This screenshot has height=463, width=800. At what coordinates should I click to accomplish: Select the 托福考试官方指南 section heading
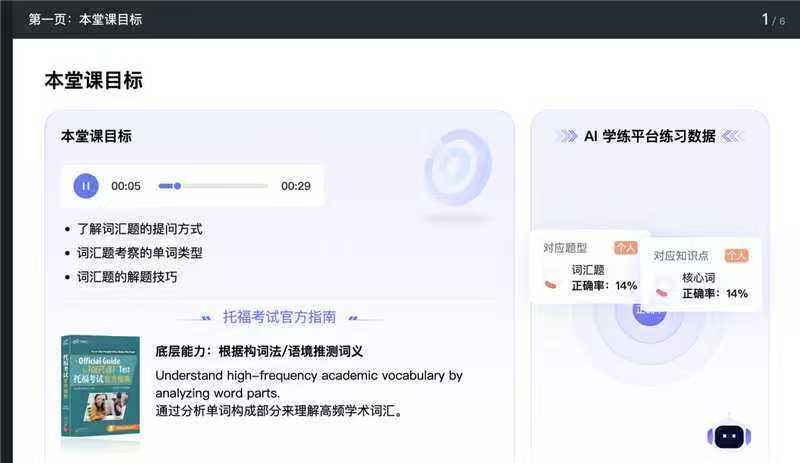coord(279,317)
